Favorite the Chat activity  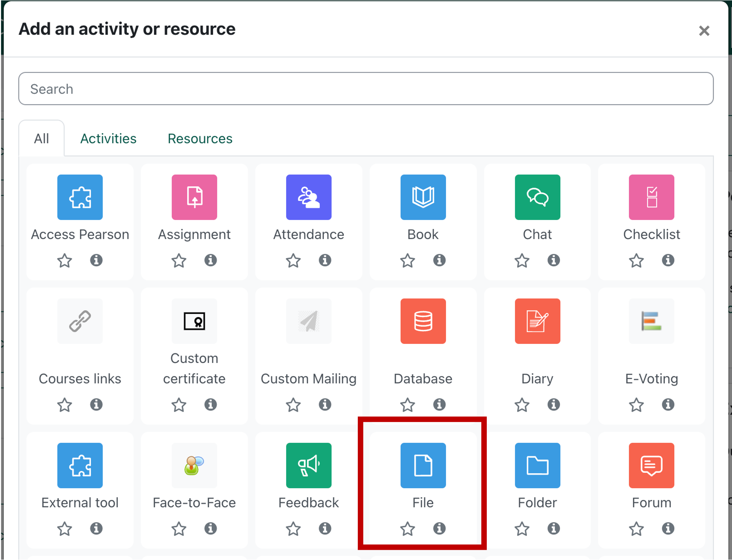point(522,261)
